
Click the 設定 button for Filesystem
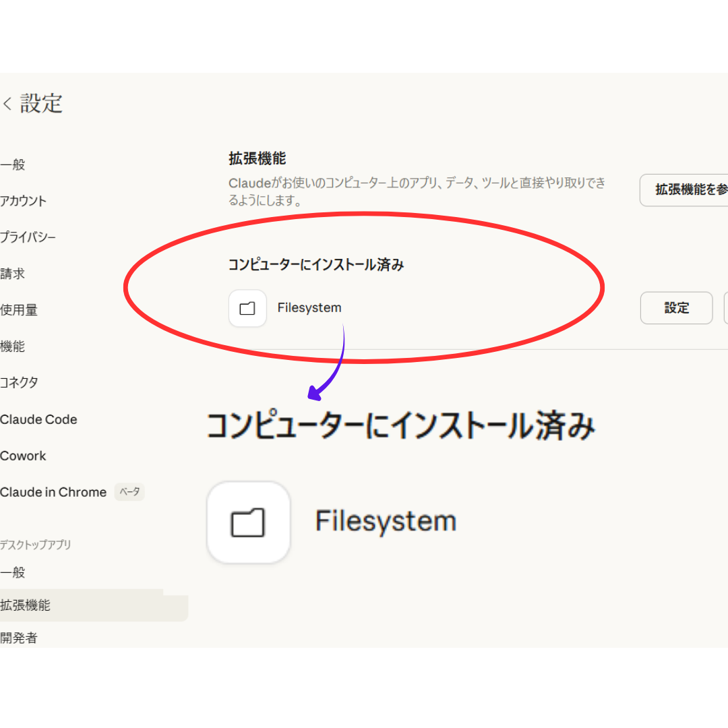coord(676,308)
